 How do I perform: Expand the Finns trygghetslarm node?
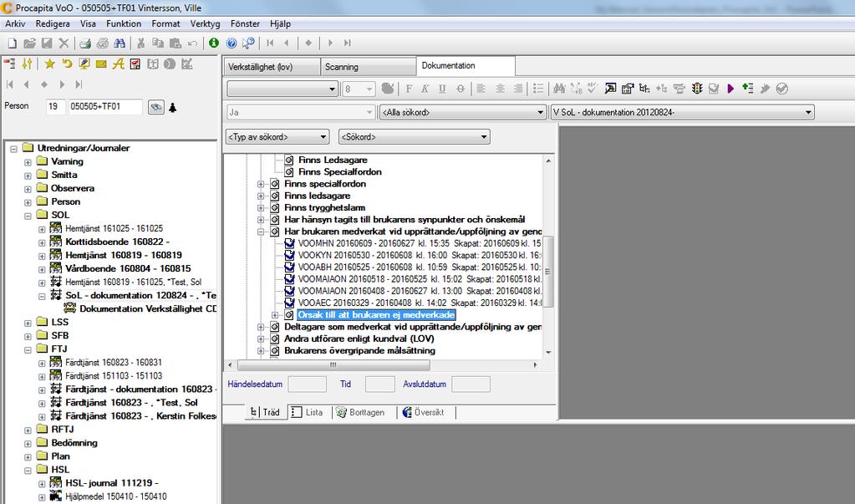coord(261,208)
